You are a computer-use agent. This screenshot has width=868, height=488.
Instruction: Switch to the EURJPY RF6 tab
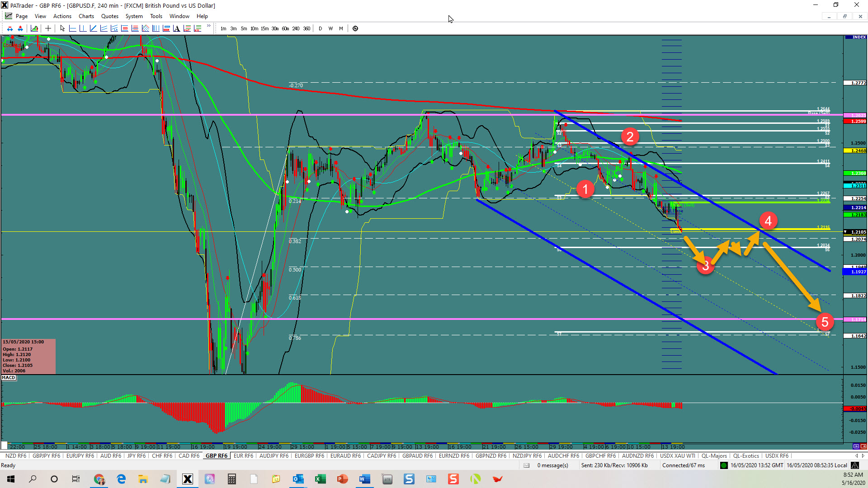[x=80, y=456]
